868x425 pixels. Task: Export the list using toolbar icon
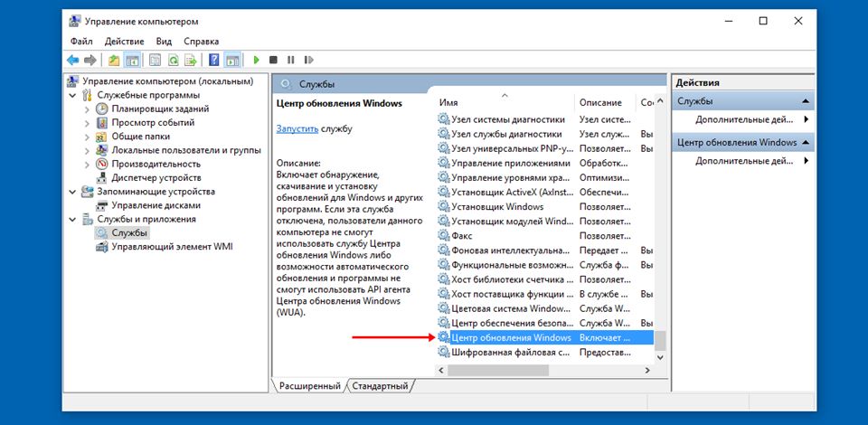click(x=191, y=60)
